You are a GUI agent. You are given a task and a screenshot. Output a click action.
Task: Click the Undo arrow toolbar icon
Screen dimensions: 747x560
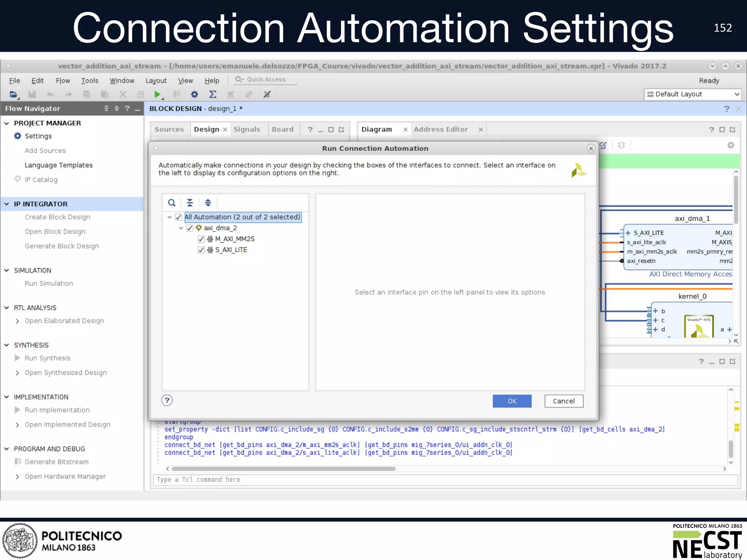click(x=50, y=94)
